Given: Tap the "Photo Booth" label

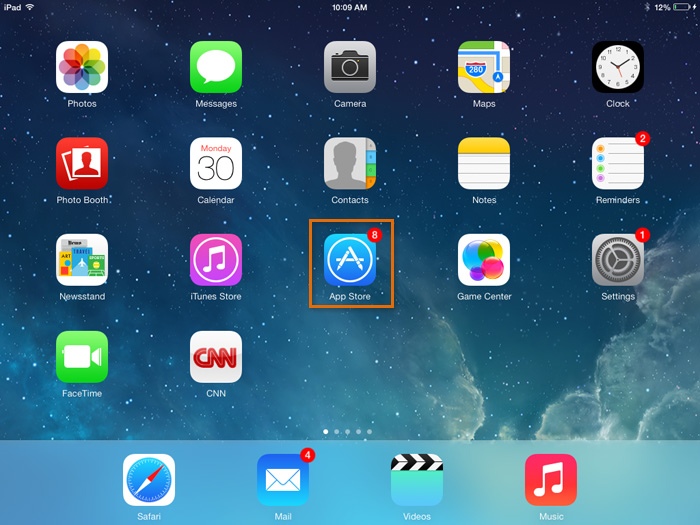Looking at the screenshot, I should pos(82,200).
